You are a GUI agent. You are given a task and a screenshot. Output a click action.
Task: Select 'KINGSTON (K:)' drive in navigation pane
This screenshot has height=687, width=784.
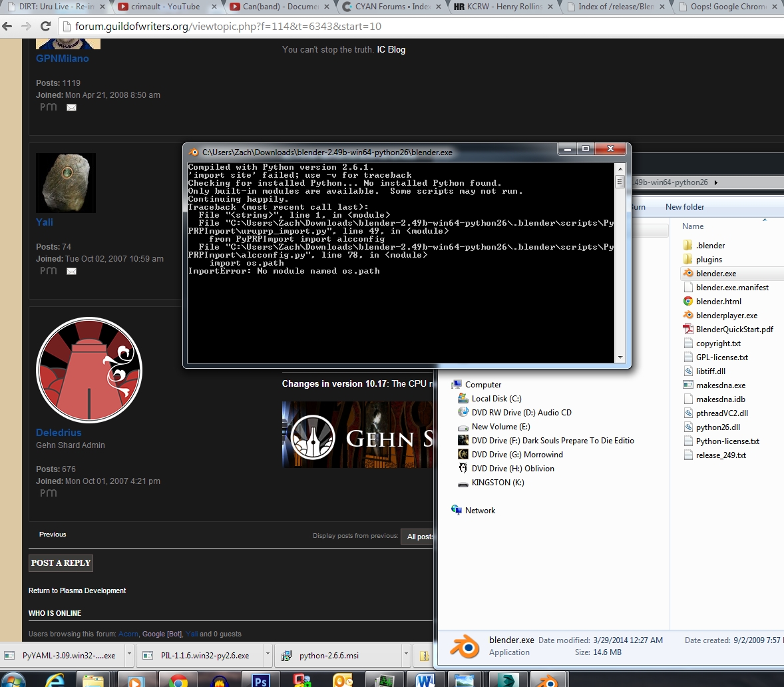point(498,482)
